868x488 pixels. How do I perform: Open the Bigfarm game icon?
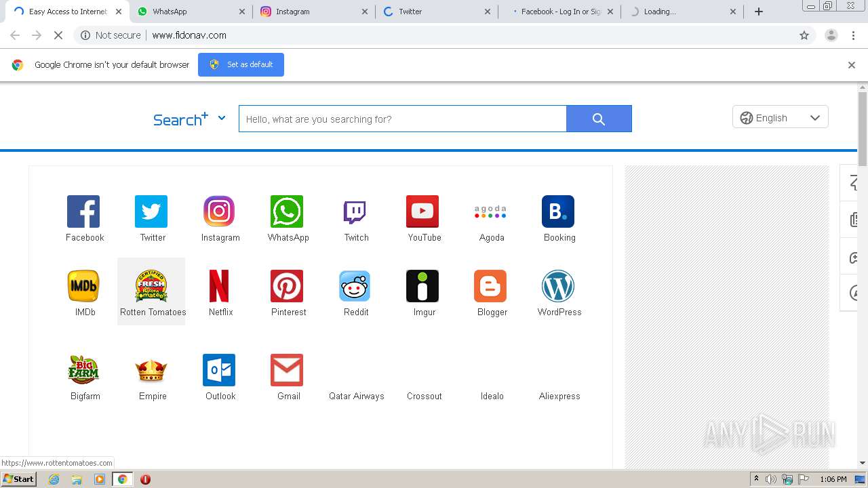tap(83, 370)
